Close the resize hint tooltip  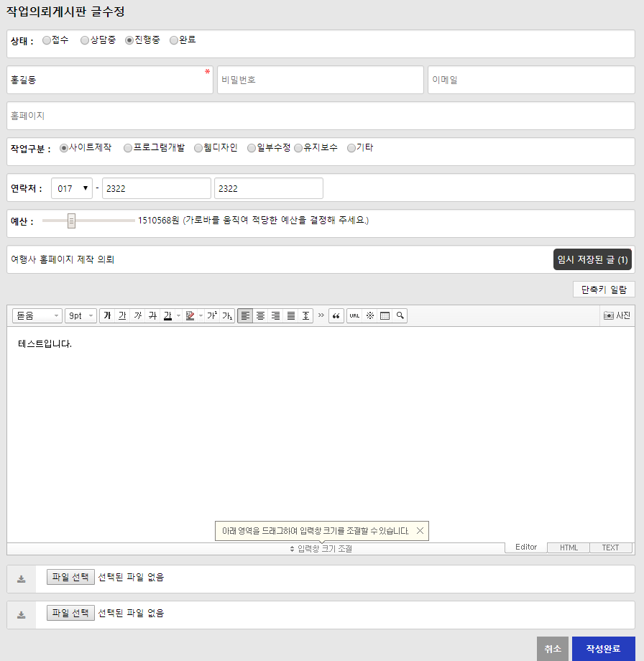coord(420,531)
